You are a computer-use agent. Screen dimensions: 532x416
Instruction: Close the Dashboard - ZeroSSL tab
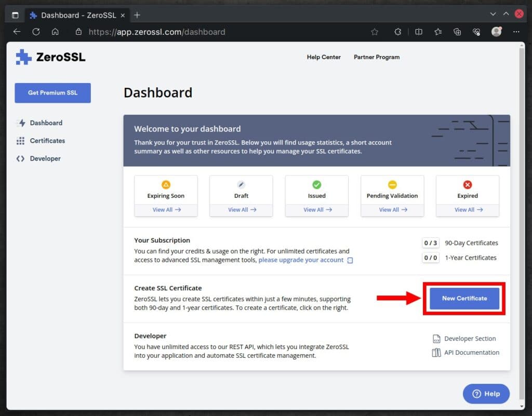123,15
